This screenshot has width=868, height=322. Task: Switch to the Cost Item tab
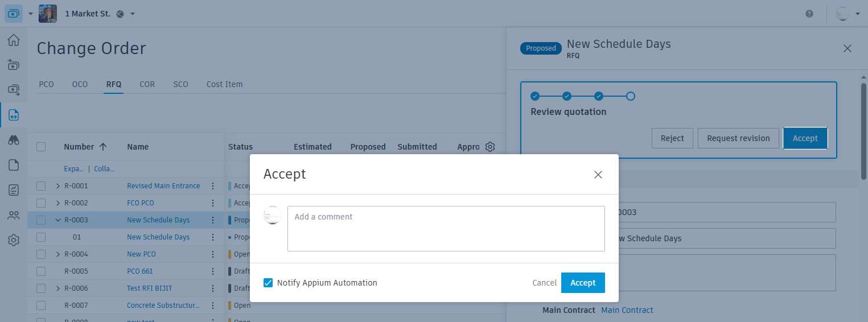coord(225,84)
